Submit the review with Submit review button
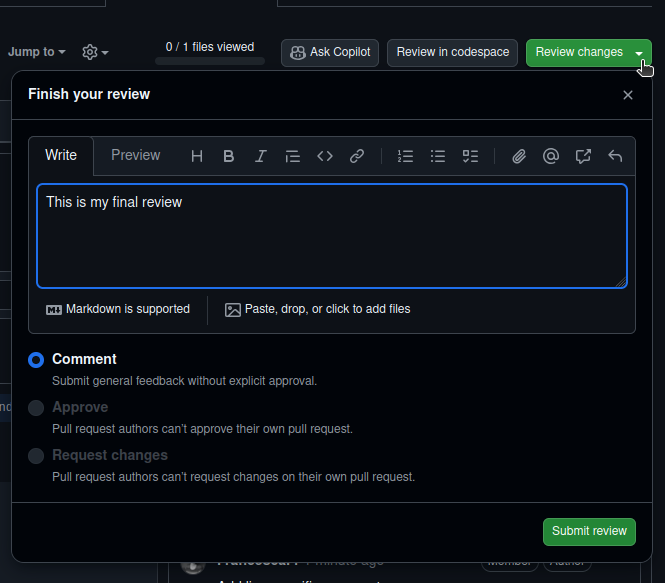 coord(589,532)
